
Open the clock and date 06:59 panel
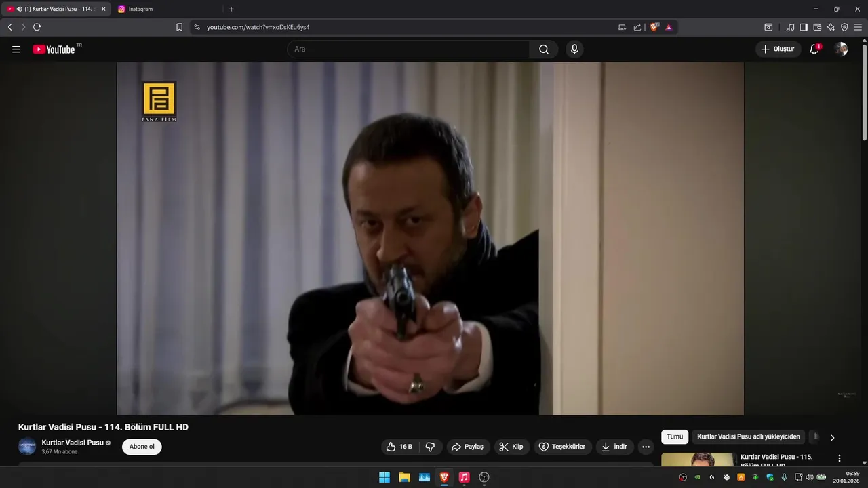coord(848,477)
